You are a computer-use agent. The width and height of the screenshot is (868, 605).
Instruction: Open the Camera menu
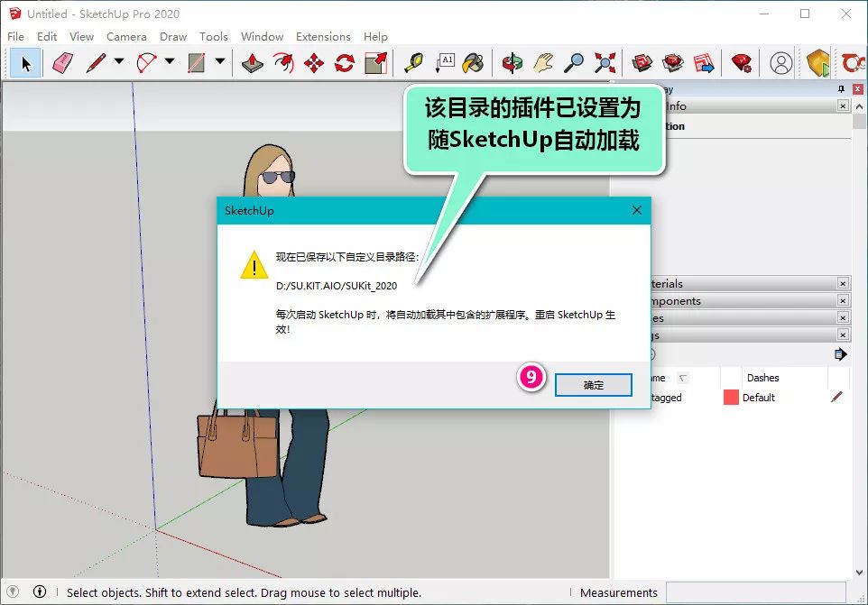tap(126, 37)
